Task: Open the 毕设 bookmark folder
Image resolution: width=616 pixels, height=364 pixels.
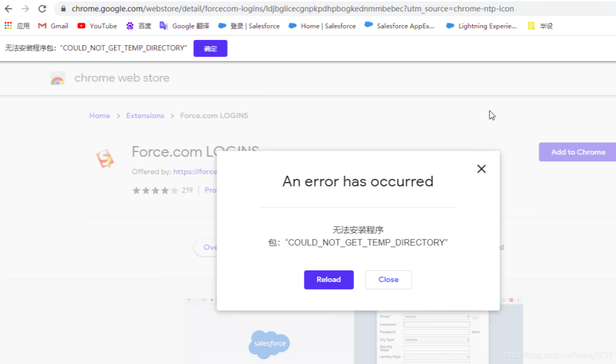Action: (540, 26)
